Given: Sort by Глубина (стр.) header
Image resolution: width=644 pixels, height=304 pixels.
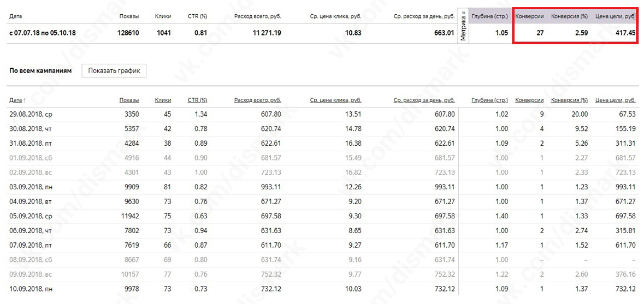Looking at the screenshot, I should point(489,100).
